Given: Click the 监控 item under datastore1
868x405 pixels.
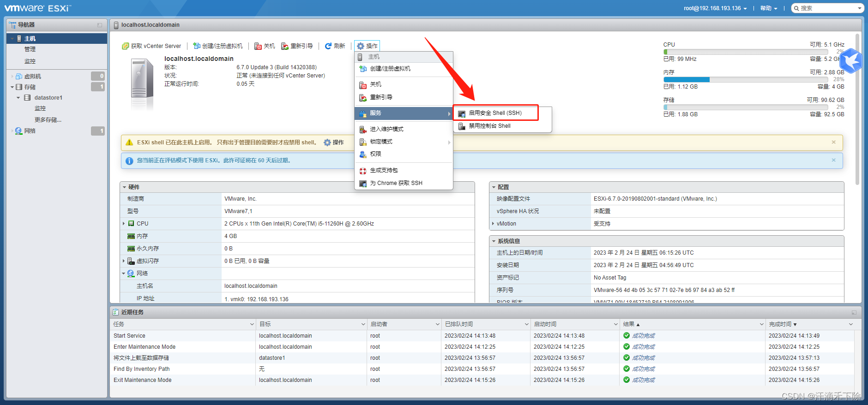Looking at the screenshot, I should 40,108.
